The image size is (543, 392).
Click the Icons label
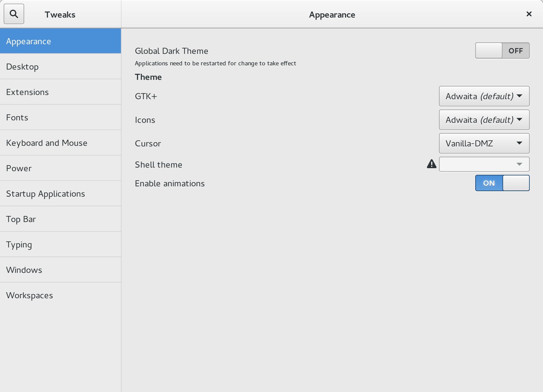pos(145,120)
